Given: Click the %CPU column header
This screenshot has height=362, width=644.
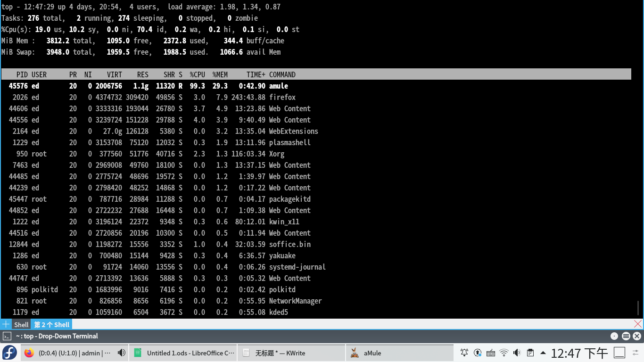Looking at the screenshot, I should 198,74.
